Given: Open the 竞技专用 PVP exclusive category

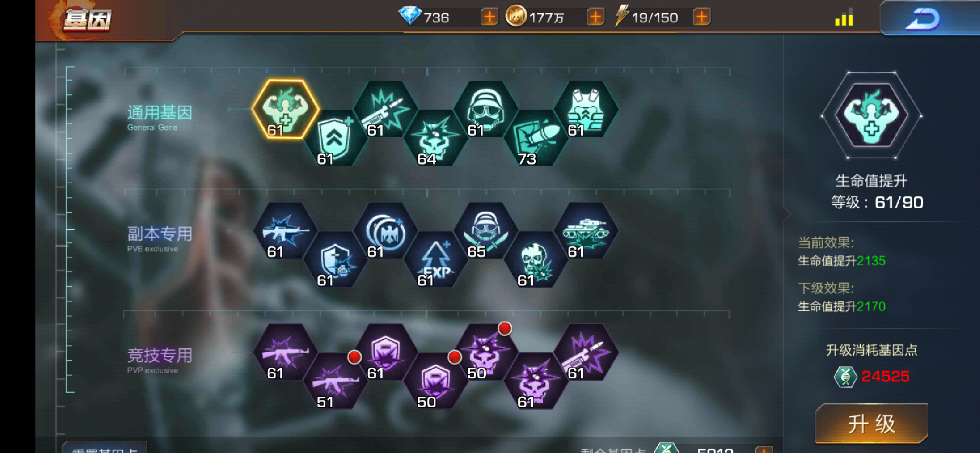Looking at the screenshot, I should [x=159, y=360].
